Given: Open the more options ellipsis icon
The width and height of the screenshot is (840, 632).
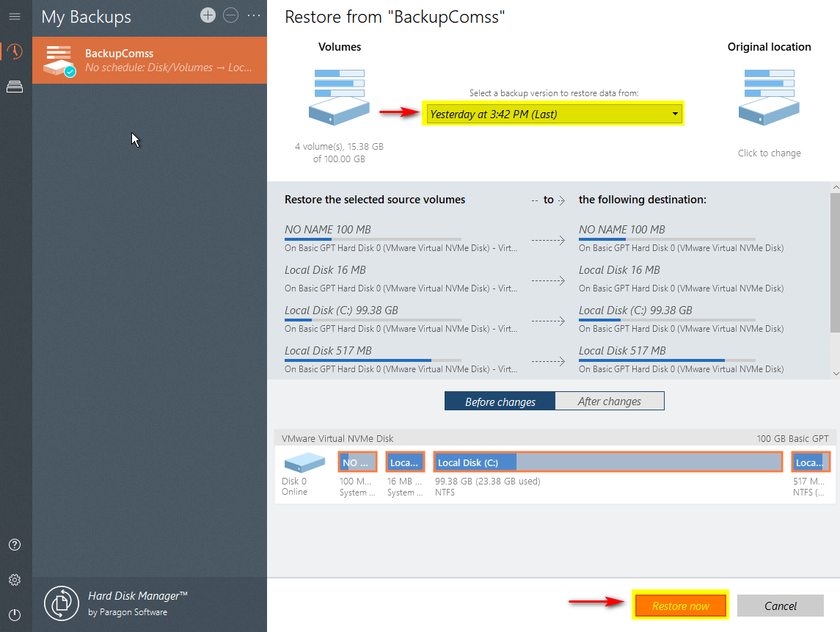Looking at the screenshot, I should pos(254,15).
